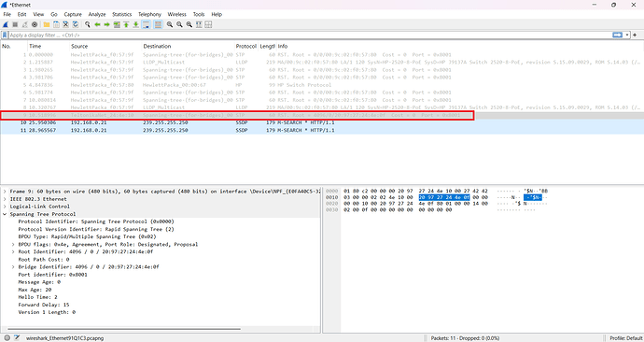Select the Port identifier: 0x8001 field
Image resolution: width=644 pixels, height=342 pixels.
[53, 274]
